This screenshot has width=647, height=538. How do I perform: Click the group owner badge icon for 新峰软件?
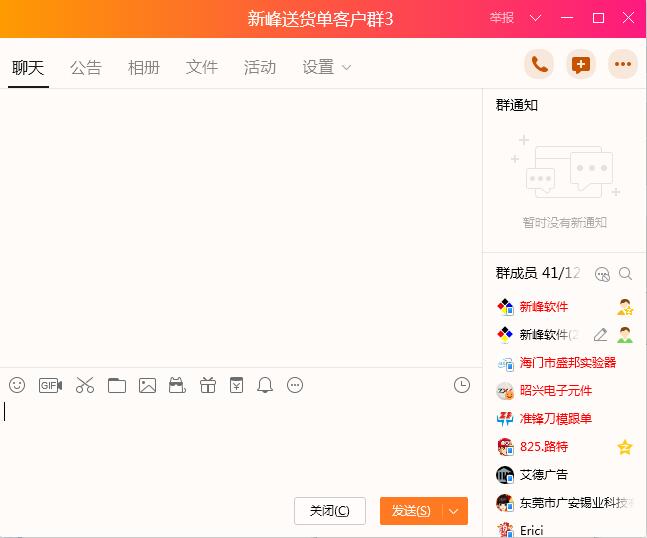pyautogui.click(x=625, y=307)
